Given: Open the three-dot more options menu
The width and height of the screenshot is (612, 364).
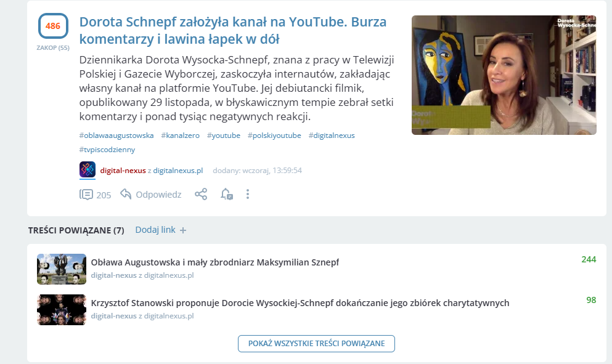Looking at the screenshot, I should click(x=248, y=195).
